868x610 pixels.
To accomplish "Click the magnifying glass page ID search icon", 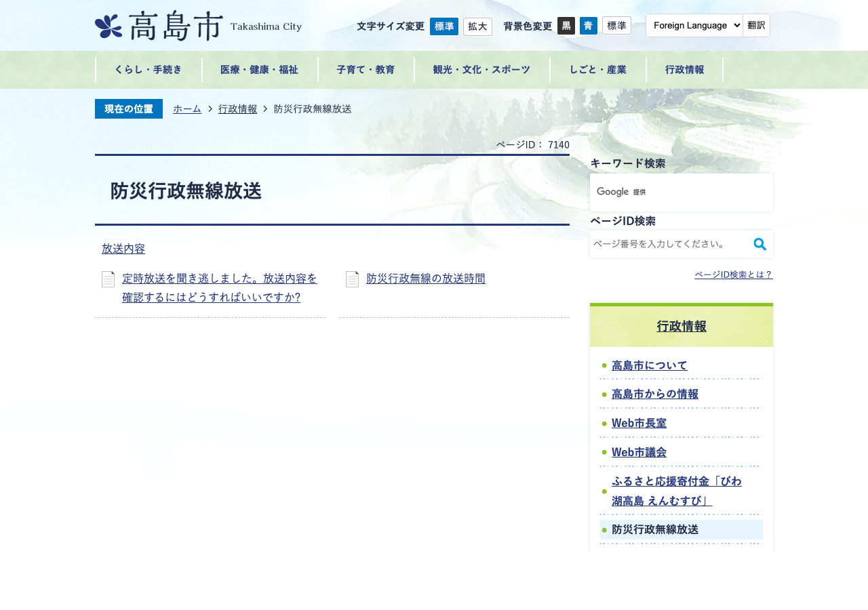I will point(760,244).
